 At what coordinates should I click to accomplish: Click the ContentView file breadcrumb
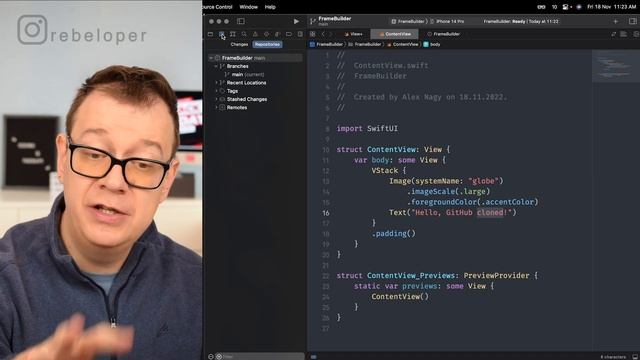click(402, 44)
